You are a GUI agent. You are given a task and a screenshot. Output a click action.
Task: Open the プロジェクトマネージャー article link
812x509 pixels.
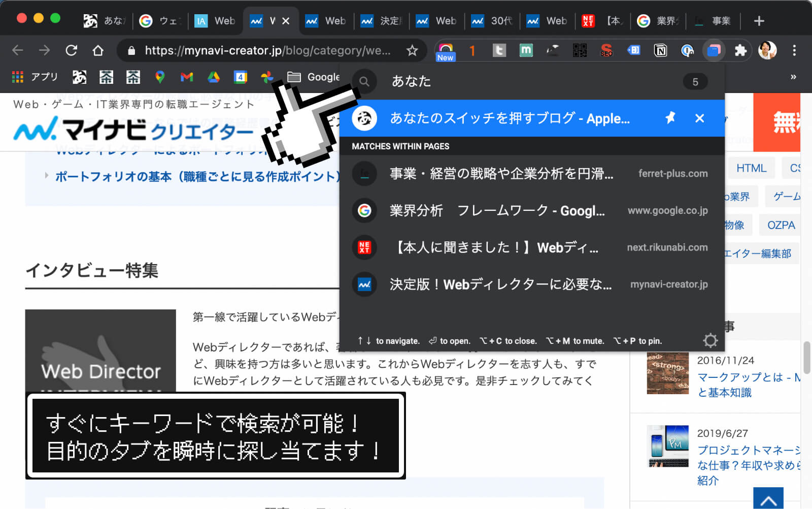coord(749,465)
